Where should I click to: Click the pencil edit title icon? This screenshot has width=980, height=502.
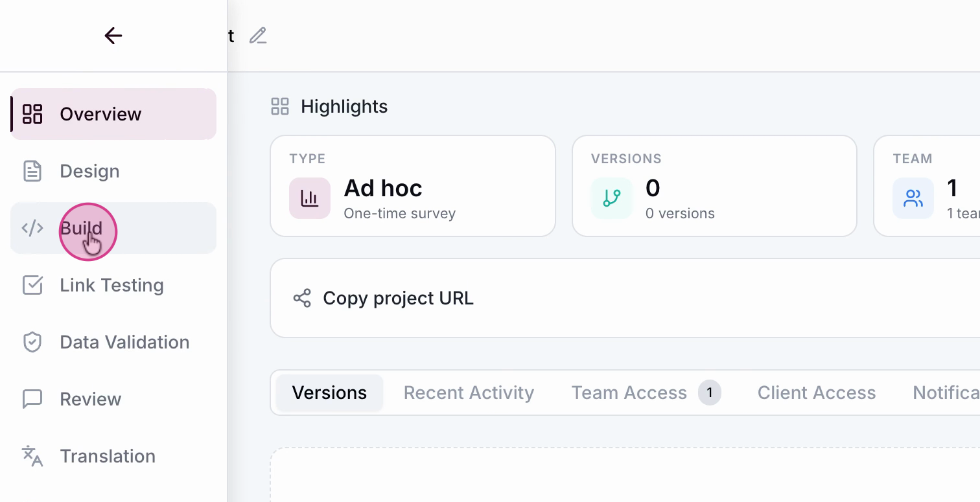pyautogui.click(x=258, y=36)
